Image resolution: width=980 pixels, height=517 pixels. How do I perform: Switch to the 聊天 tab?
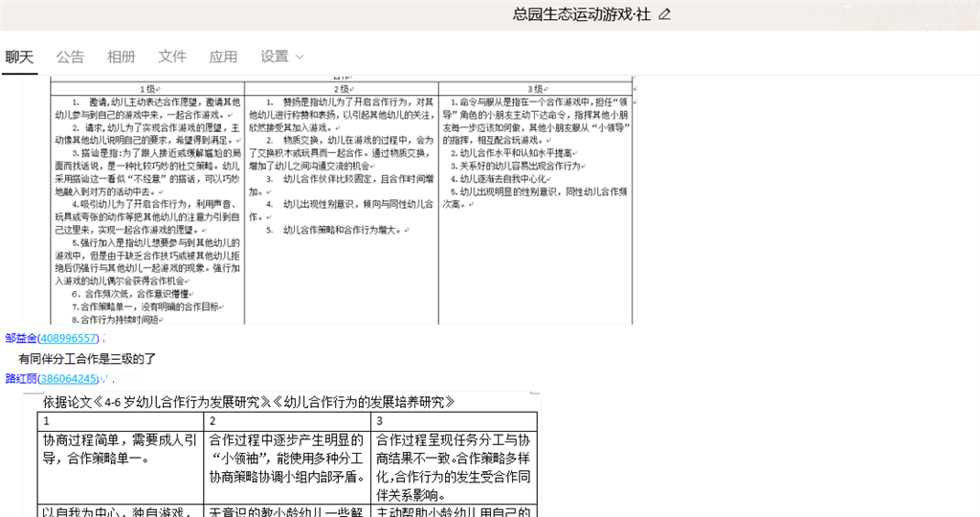[x=19, y=56]
